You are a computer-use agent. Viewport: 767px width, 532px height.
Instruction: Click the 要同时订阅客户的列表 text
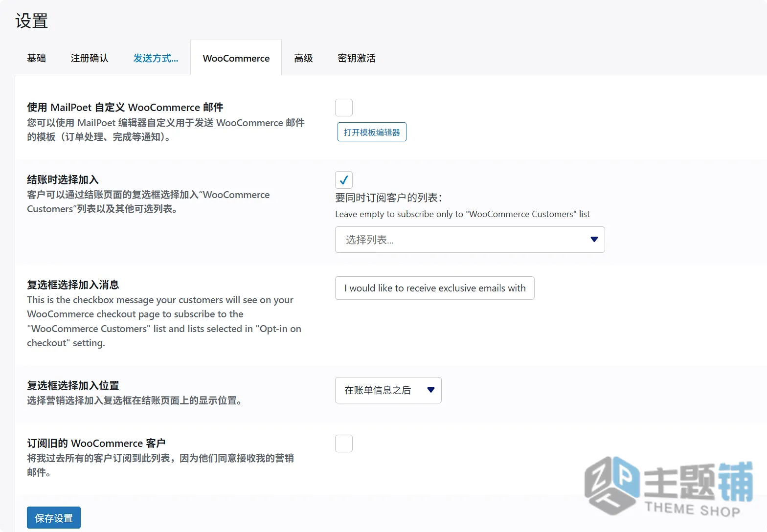click(x=388, y=198)
